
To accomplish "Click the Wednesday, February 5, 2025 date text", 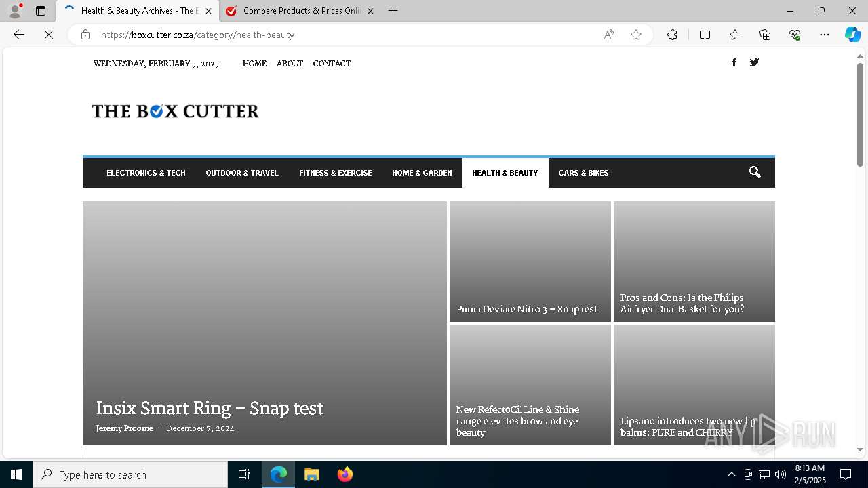I will pos(156,64).
